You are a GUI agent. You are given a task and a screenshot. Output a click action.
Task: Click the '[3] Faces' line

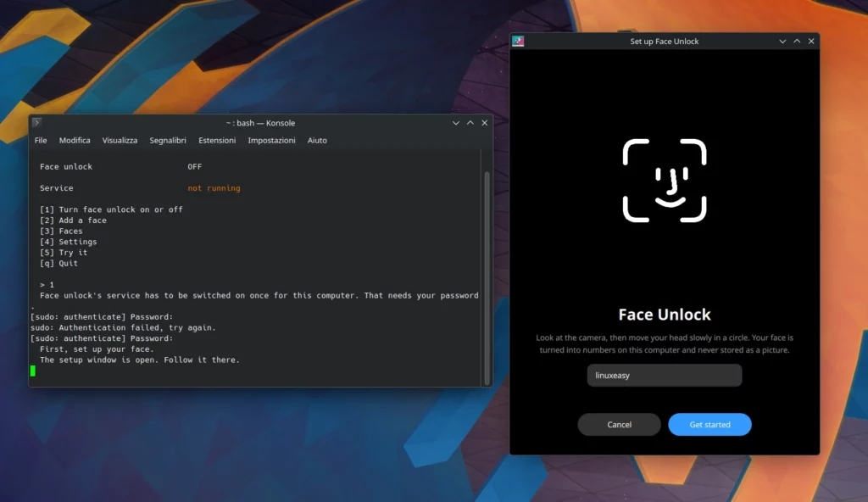(61, 231)
